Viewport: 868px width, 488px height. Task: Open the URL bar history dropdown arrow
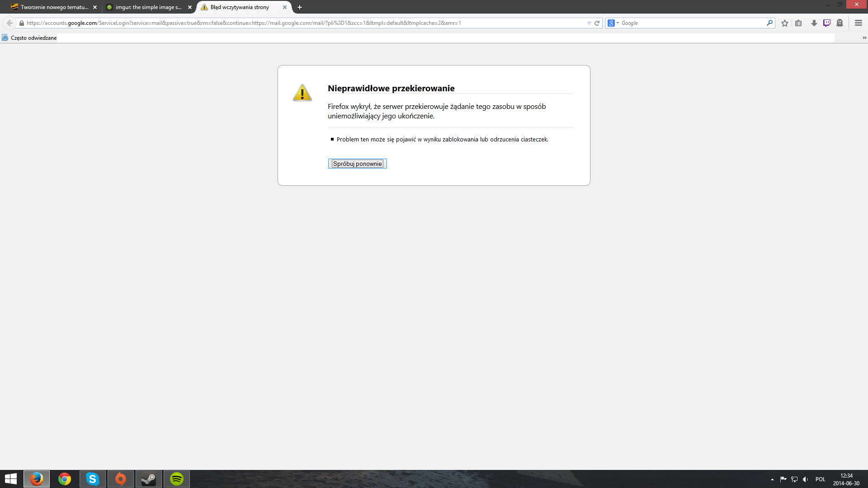tap(589, 23)
